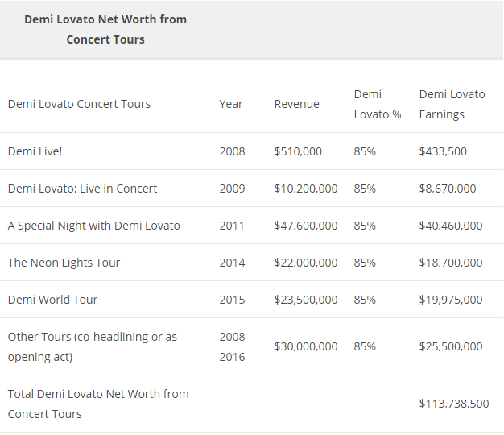Select the 'Demi Lovato %' column header
504x435 pixels.
click(377, 104)
